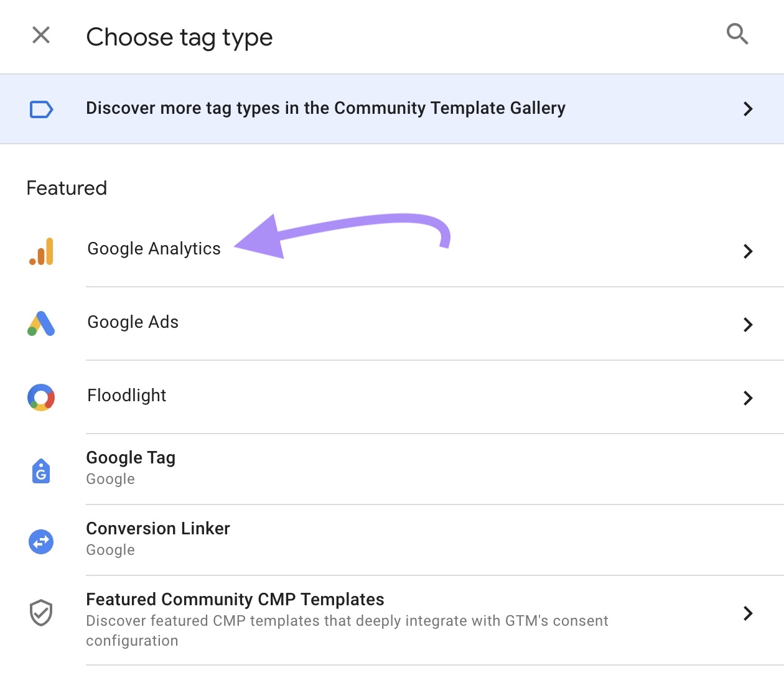This screenshot has width=784, height=683.
Task: Expand the Floodlight row chevron
Action: pos(748,398)
